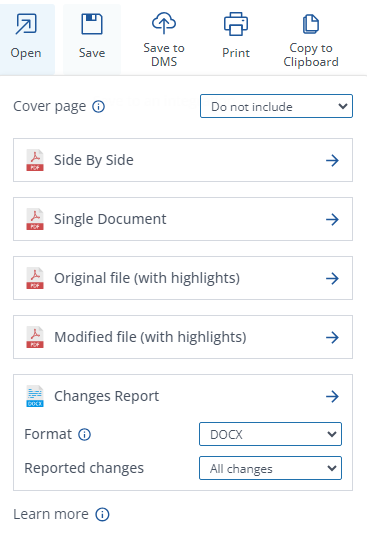The height and width of the screenshot is (538, 367).
Task: Click the info icon beside Learn more
Action: click(102, 515)
